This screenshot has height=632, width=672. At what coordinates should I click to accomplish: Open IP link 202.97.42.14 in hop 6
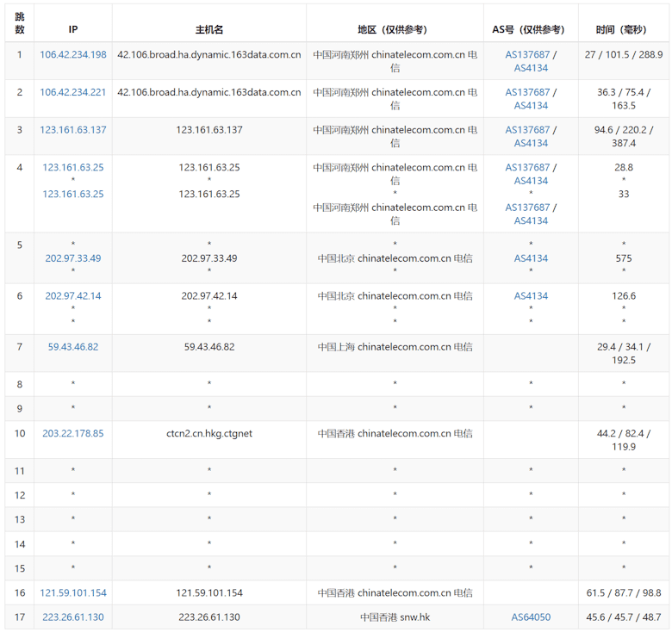point(73,296)
